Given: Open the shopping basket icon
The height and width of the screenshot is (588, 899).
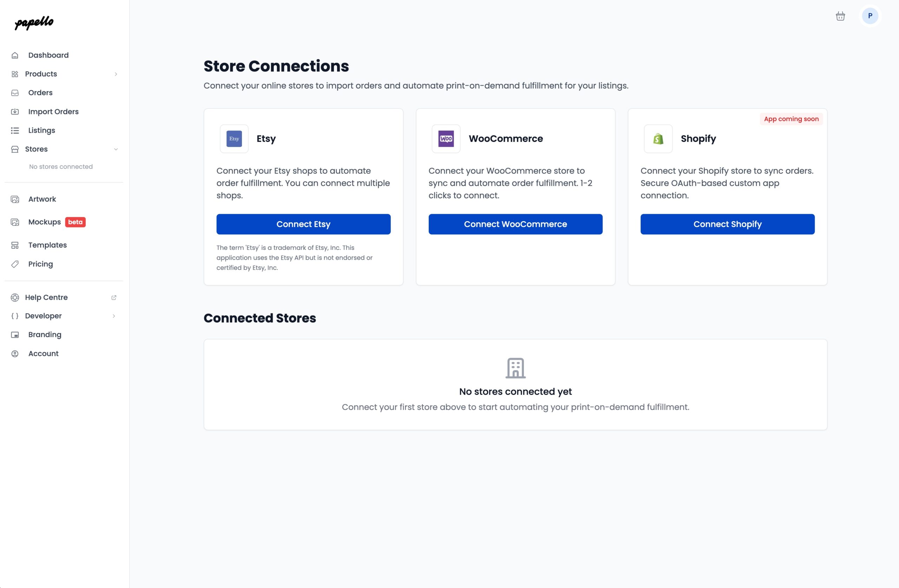Looking at the screenshot, I should pos(840,16).
